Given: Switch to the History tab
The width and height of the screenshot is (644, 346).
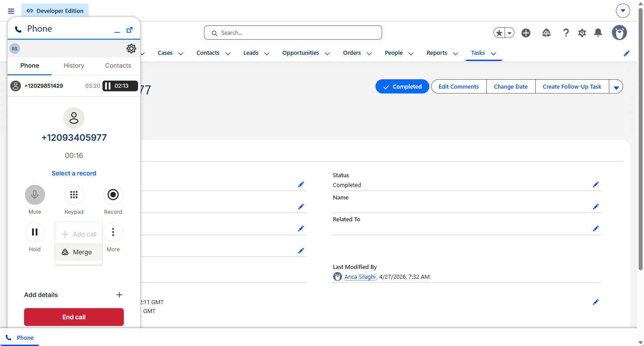Looking at the screenshot, I should [x=74, y=65].
